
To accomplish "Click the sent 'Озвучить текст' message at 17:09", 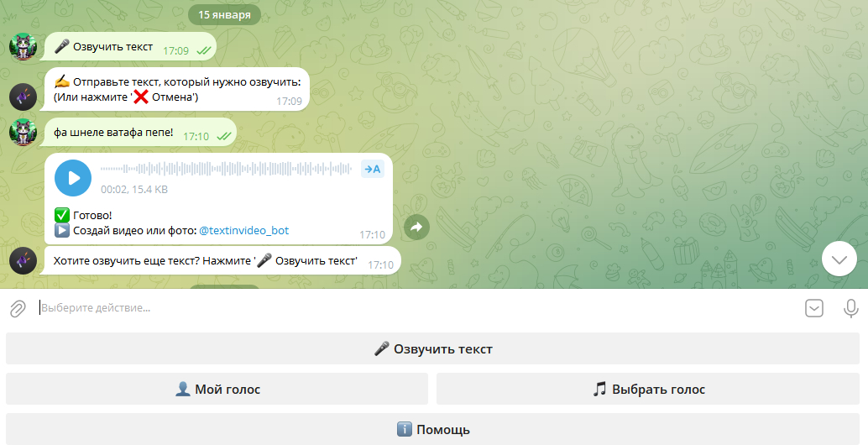I will [x=130, y=47].
